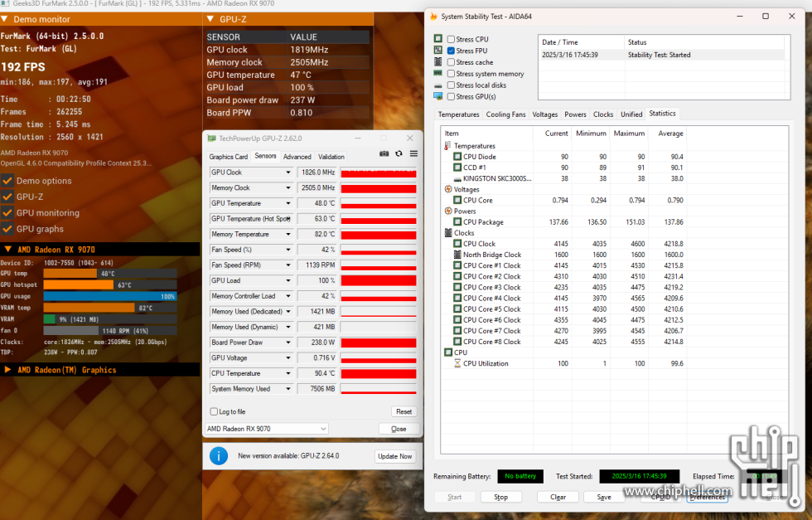Toggle the GPU graphs checkbox in FurMark
Image resolution: width=812 pixels, height=520 pixels.
[7, 229]
